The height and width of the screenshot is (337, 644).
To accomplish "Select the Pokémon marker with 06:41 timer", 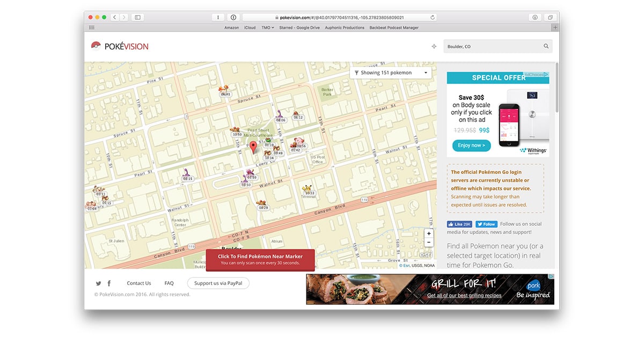I will [225, 89].
